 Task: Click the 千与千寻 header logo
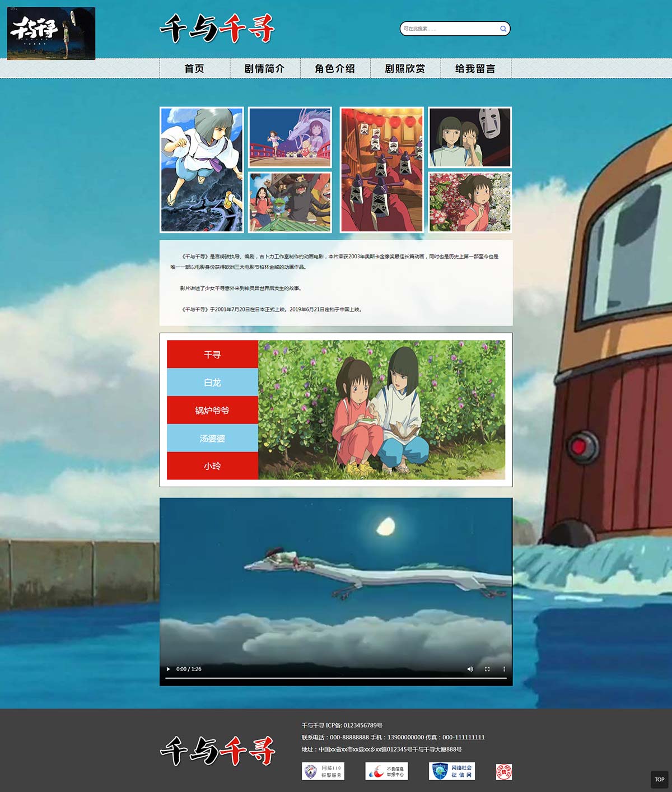coord(217,29)
